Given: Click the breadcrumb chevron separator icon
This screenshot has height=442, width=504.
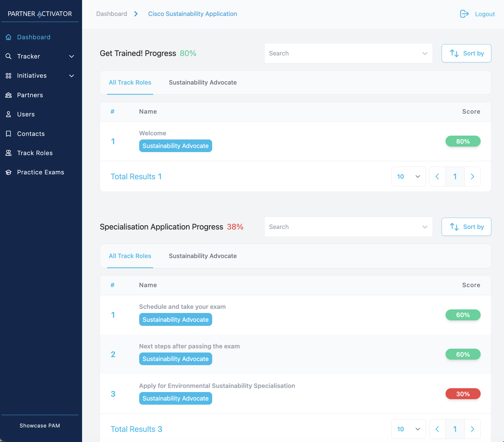Looking at the screenshot, I should [136, 14].
